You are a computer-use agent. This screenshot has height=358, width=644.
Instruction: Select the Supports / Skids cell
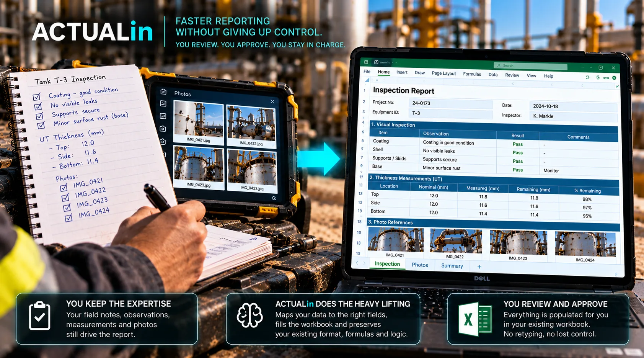pyautogui.click(x=394, y=158)
